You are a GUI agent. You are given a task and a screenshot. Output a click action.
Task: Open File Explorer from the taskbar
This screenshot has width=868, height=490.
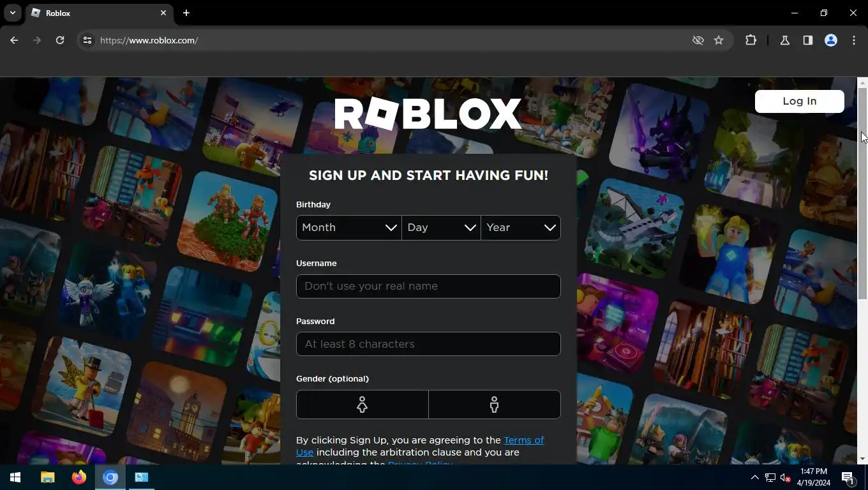[48, 477]
